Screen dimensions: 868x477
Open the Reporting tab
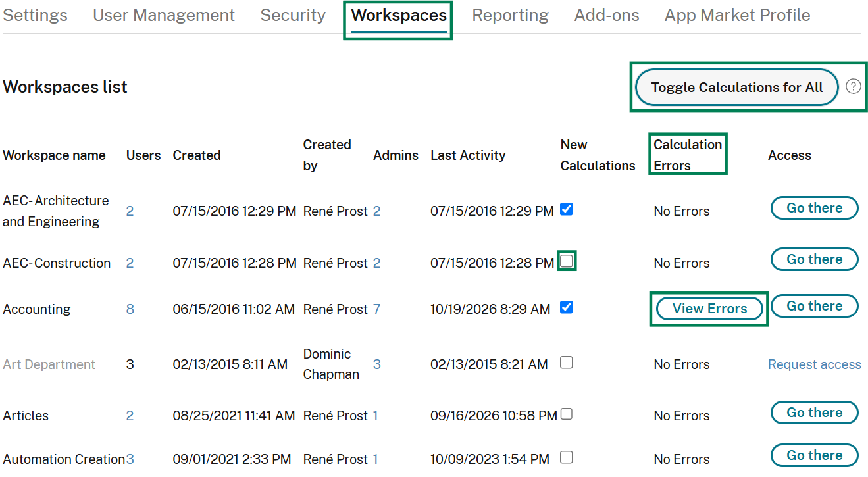click(511, 15)
